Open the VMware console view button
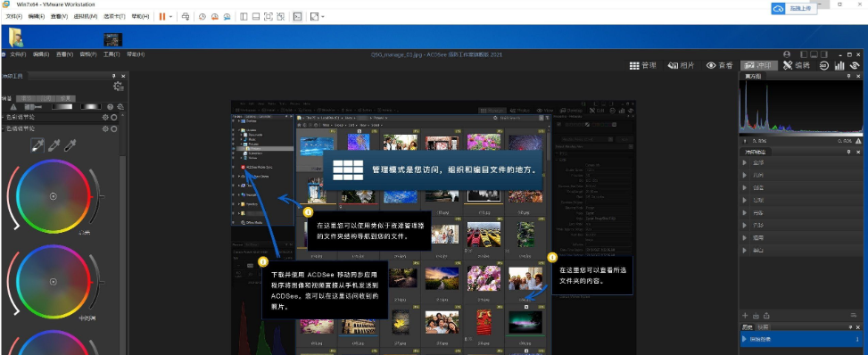 coord(297,17)
